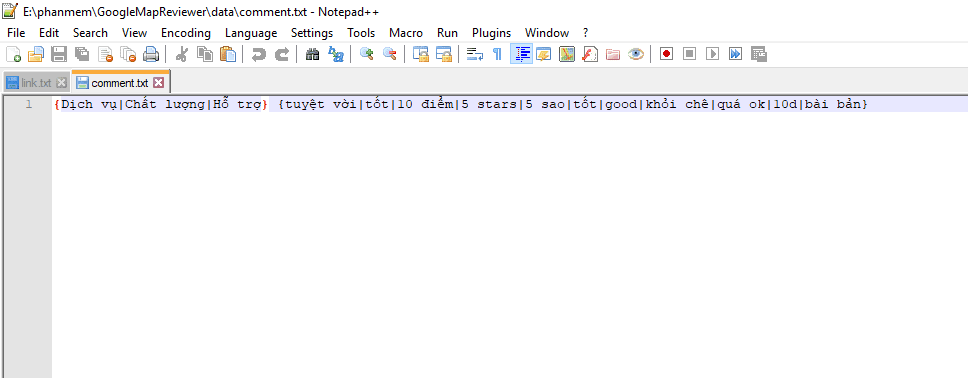The image size is (968, 378).
Task: Start macro recording with red dot icon
Action: point(666,54)
